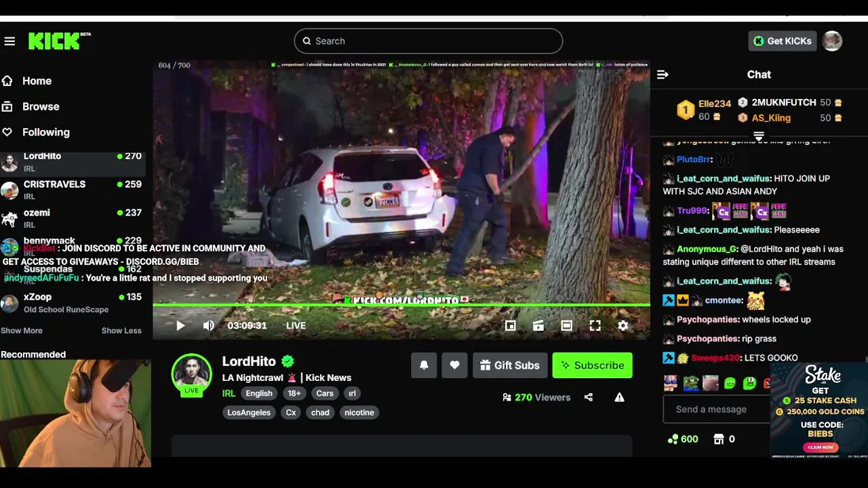Viewport: 868px width, 488px height.
Task: Share the stream via the share icon
Action: point(589,397)
